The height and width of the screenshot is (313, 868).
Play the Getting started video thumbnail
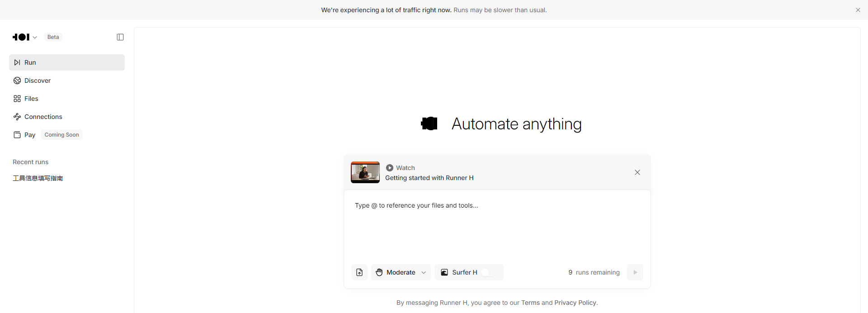point(365,172)
